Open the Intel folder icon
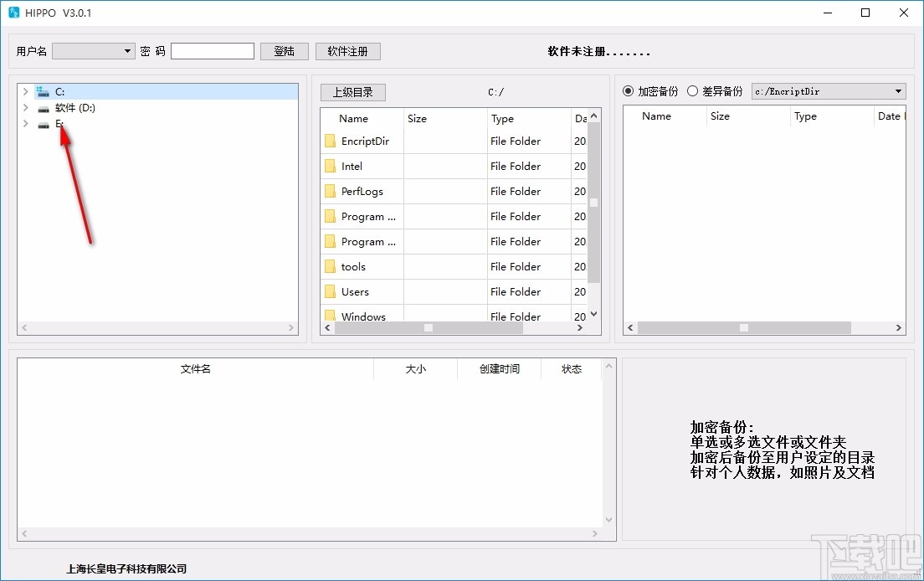 click(x=330, y=166)
